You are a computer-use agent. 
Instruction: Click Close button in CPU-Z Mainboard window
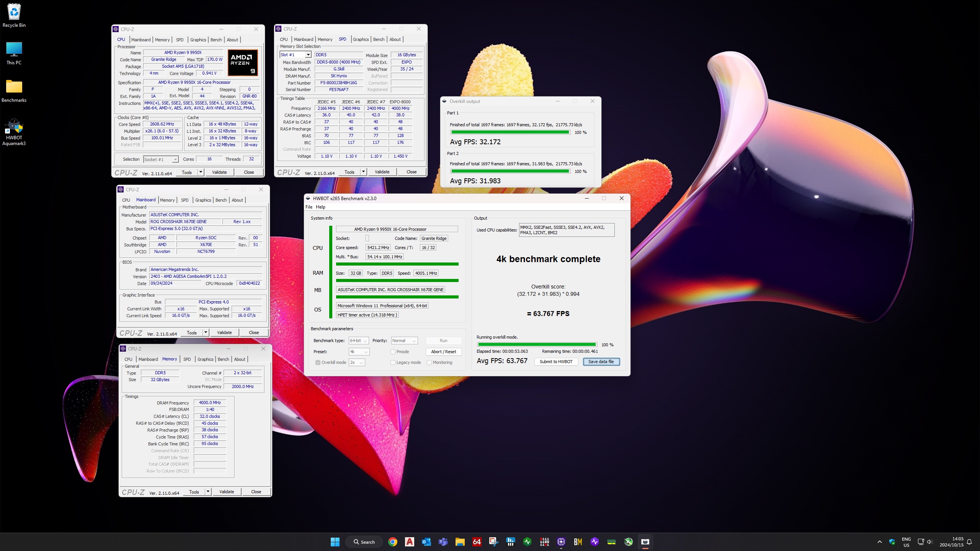[x=254, y=333]
